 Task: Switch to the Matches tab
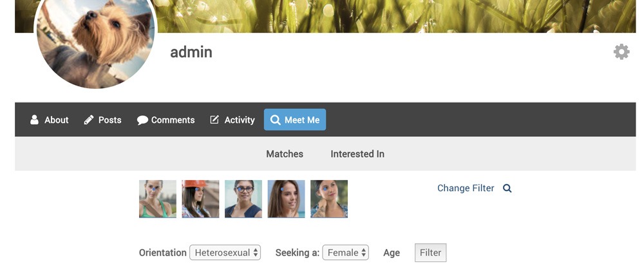point(285,154)
